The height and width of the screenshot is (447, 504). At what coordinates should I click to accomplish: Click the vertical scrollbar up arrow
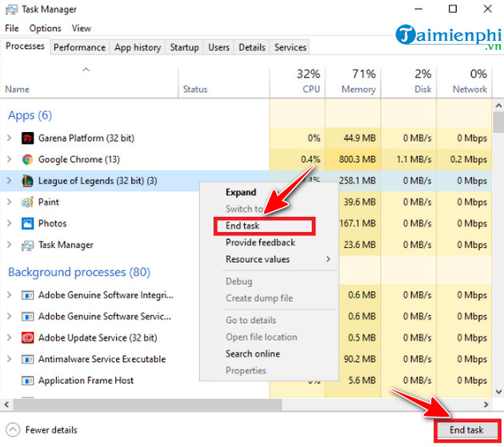498,106
